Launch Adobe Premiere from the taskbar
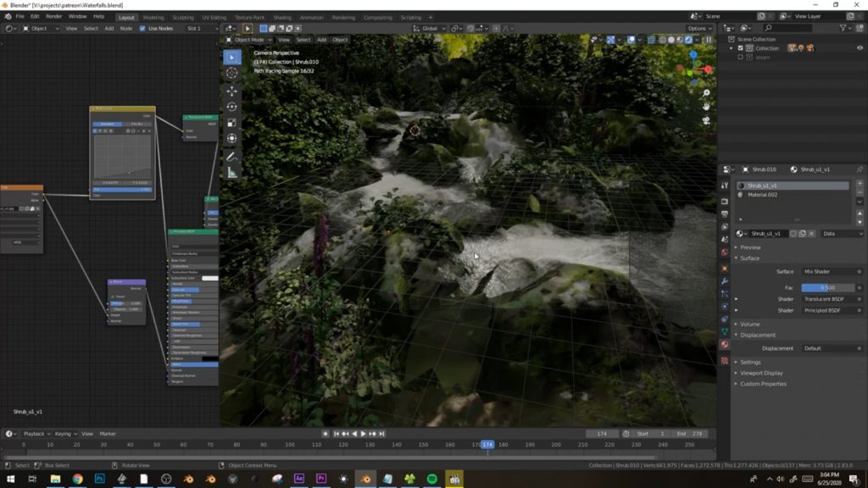Viewport: 868px width, 488px height. (321, 479)
